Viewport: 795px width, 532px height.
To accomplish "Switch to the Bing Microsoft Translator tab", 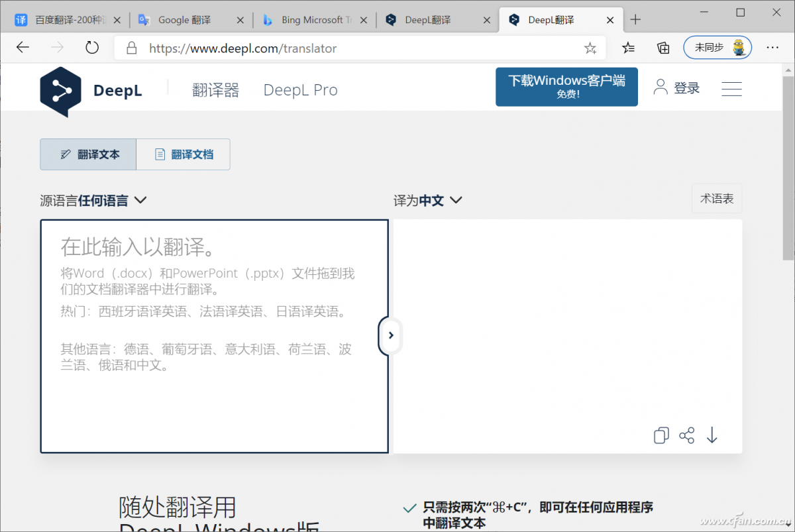I will tap(315, 20).
